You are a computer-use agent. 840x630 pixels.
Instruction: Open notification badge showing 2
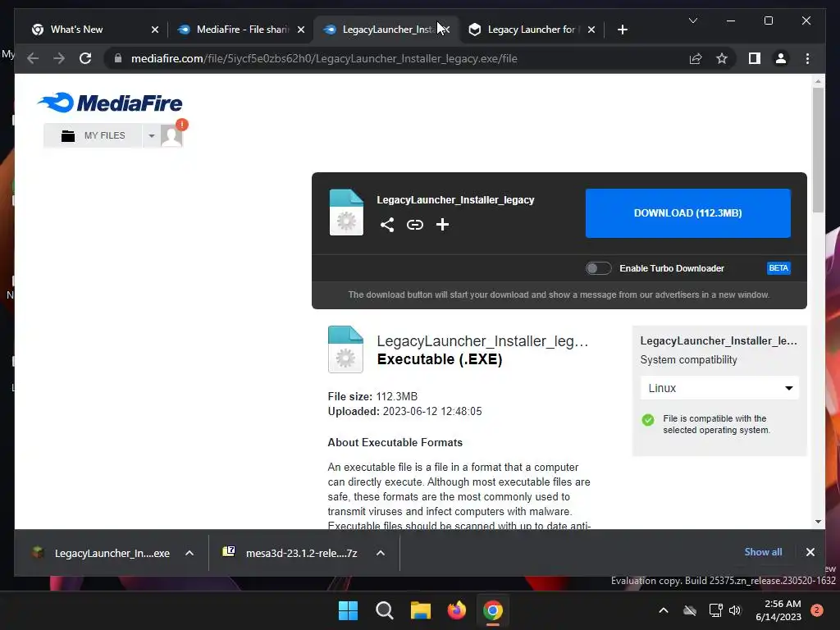817,610
